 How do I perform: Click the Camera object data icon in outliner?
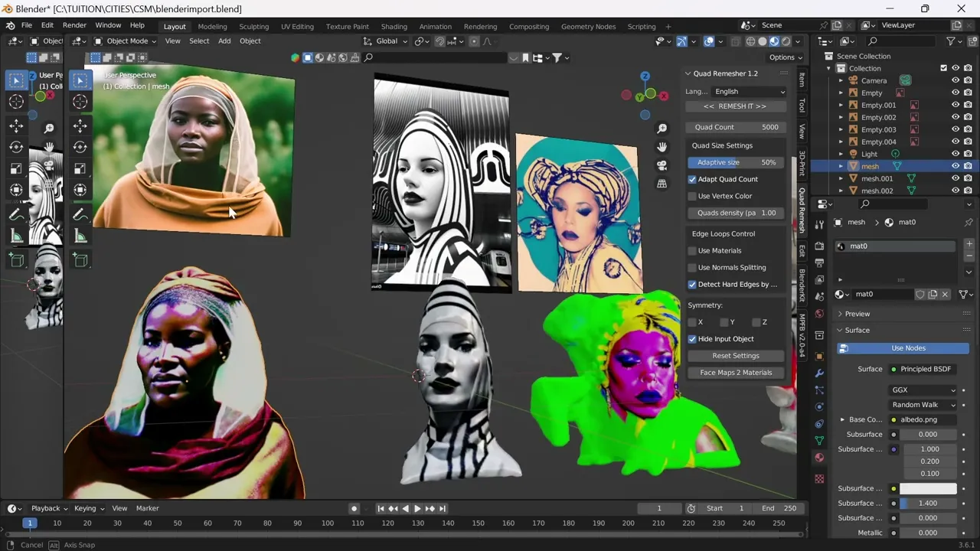coord(906,80)
